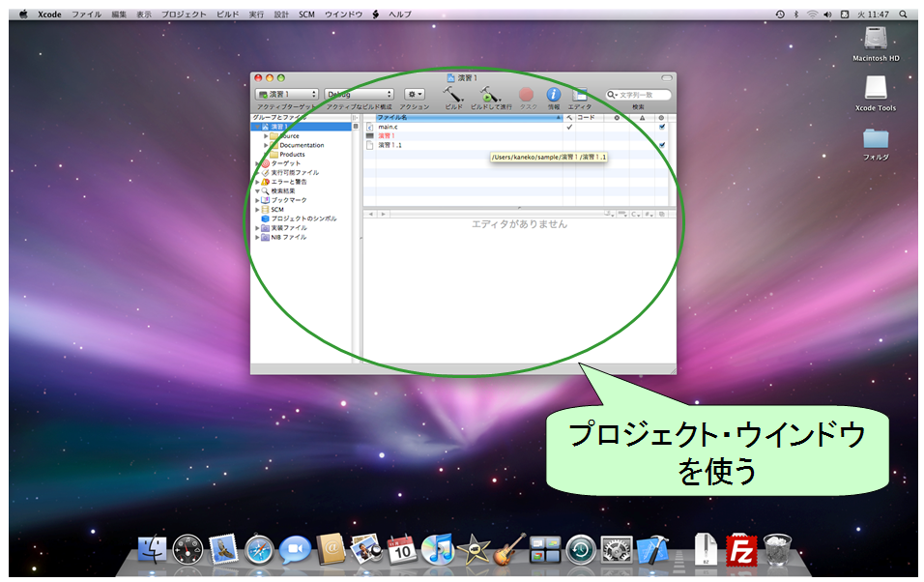Open the Debug build configuration dropdown
Image resolution: width=924 pixels, height=582 pixels.
coord(359,94)
